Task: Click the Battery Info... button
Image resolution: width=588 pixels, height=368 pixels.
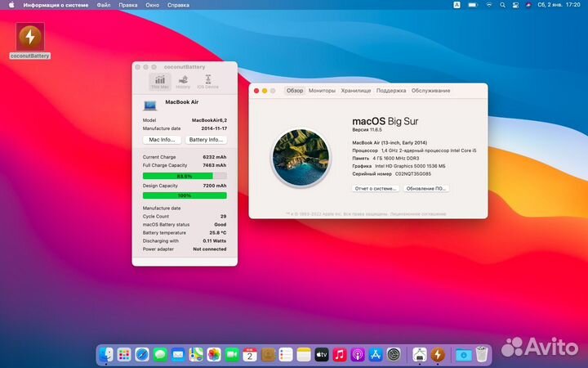Action: (x=206, y=140)
